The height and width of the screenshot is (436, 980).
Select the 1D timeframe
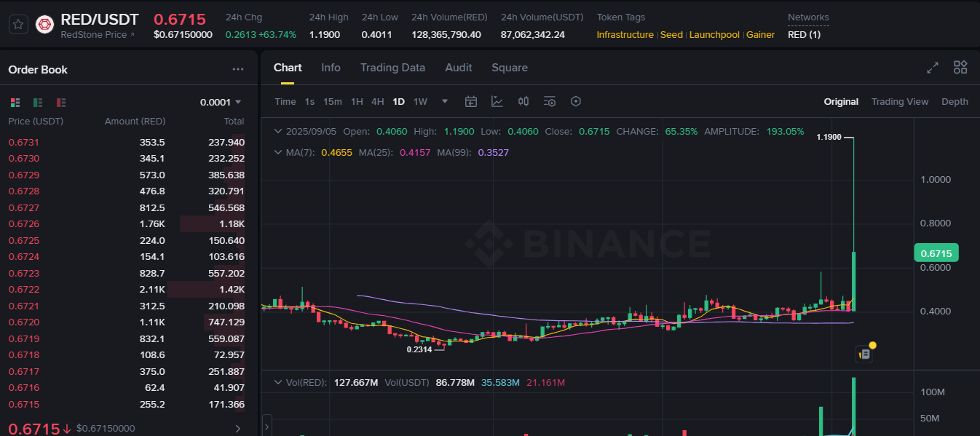[x=398, y=101]
